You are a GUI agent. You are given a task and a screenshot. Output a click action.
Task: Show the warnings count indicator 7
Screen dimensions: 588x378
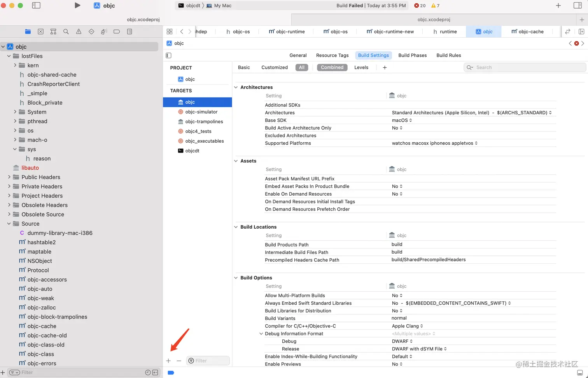coord(435,5)
